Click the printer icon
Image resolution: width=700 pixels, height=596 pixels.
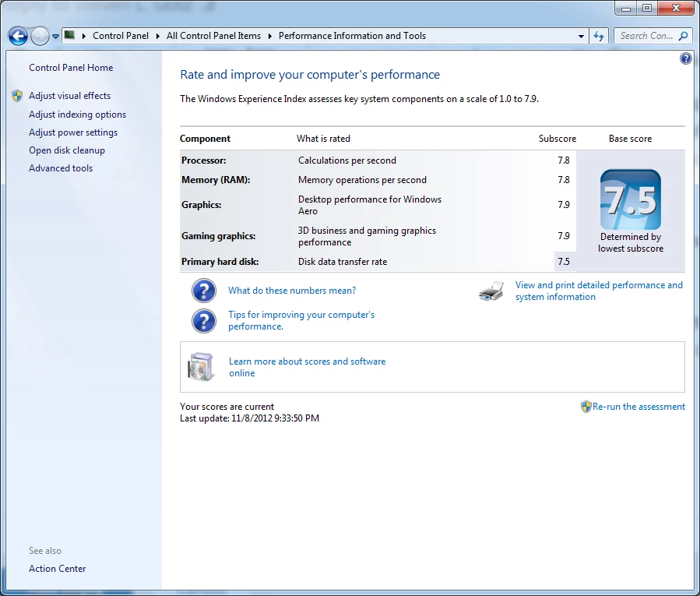[491, 291]
